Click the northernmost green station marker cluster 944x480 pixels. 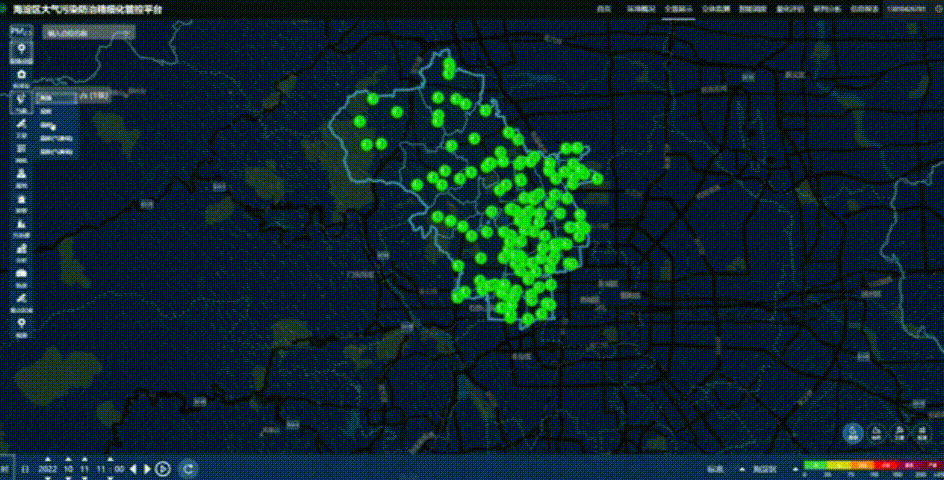pos(449,68)
